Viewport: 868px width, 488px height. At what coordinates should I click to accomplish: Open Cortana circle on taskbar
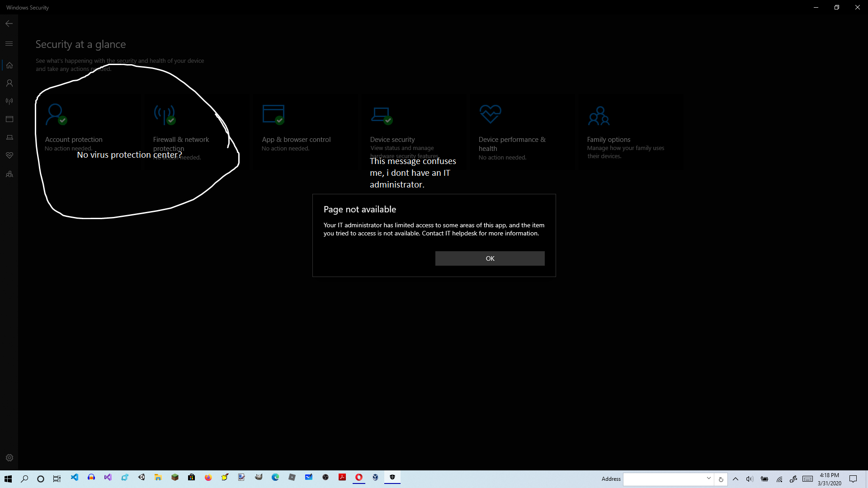tap(41, 479)
